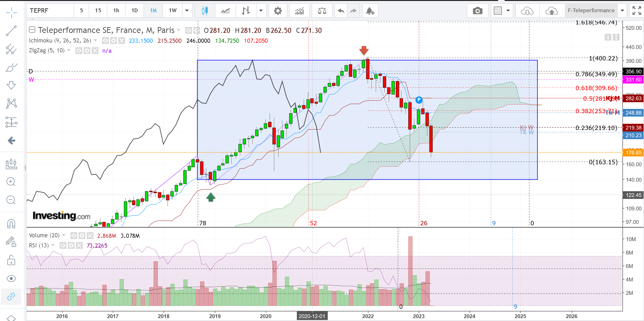The height and width of the screenshot is (321, 644).
Task: Create a new price alert
Action: [370, 11]
